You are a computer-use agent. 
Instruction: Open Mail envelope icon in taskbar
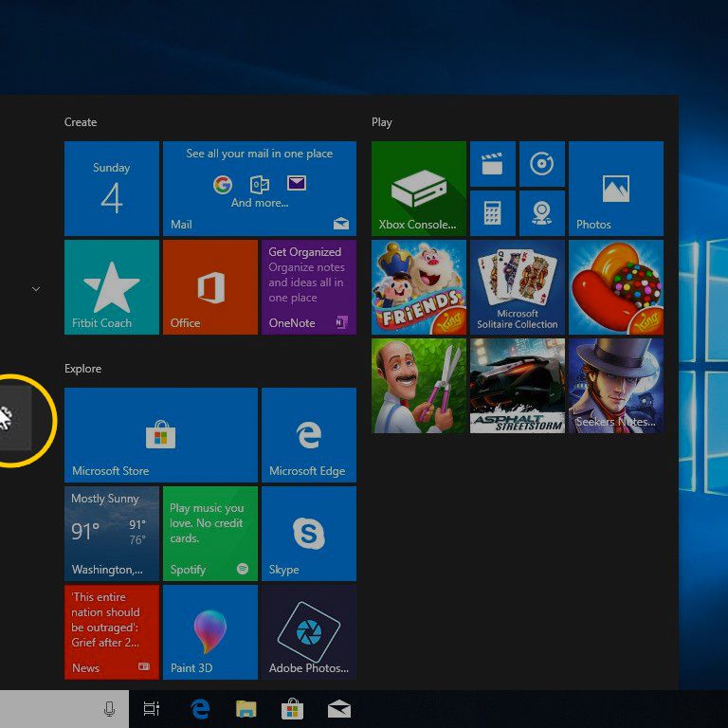click(x=339, y=709)
